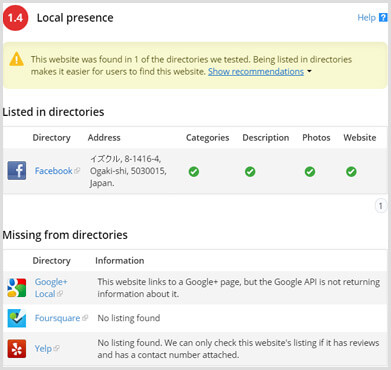Click the external link icon beside Yelp
This screenshot has width=391, height=370.
[x=56, y=348]
